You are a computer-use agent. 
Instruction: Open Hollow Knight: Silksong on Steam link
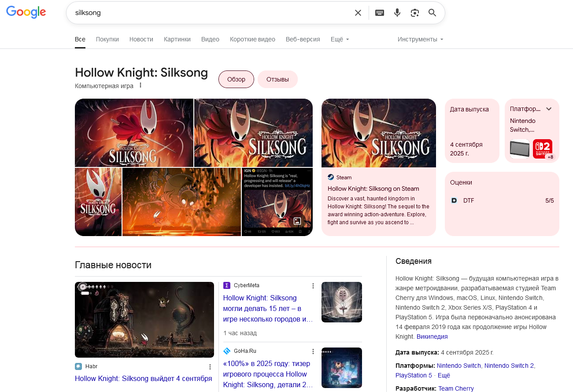pos(373,189)
